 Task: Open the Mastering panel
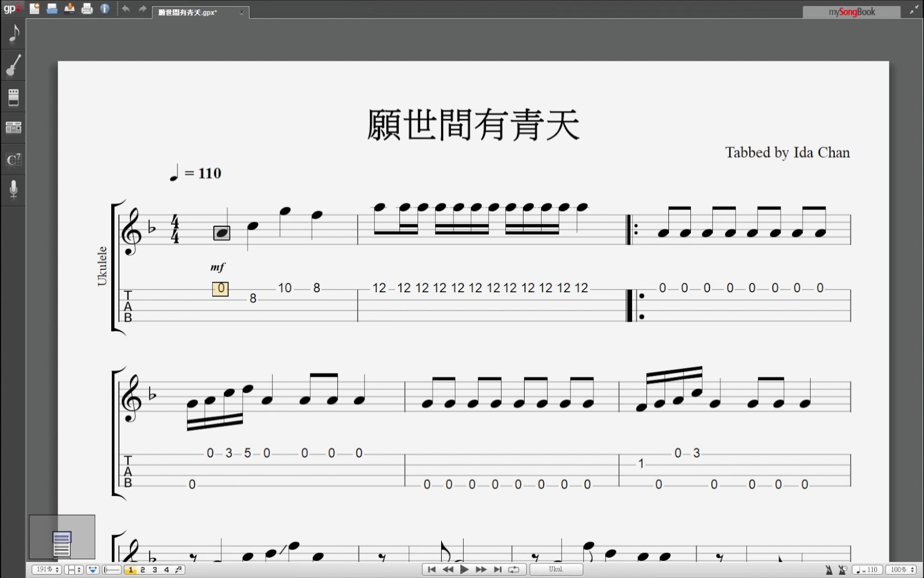(13, 128)
